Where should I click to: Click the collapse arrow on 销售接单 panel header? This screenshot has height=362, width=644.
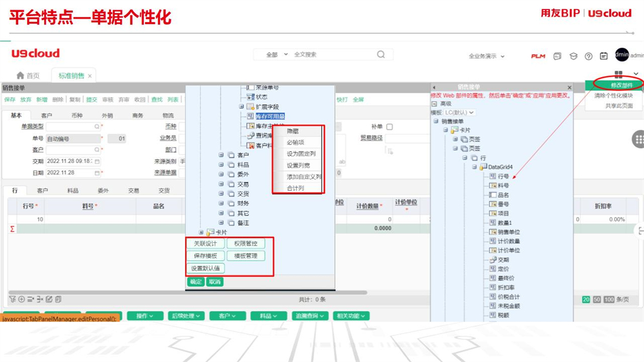pos(434,87)
